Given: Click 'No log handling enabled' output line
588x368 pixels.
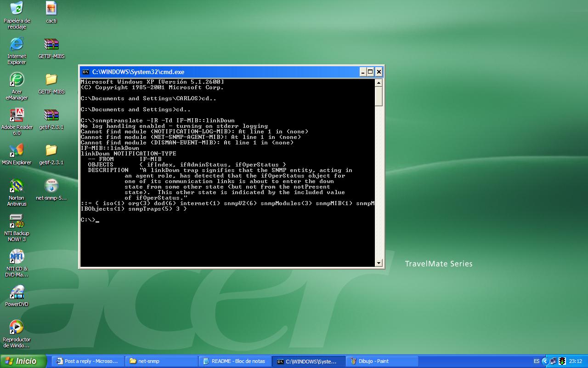Looking at the screenshot, I should 174,126.
